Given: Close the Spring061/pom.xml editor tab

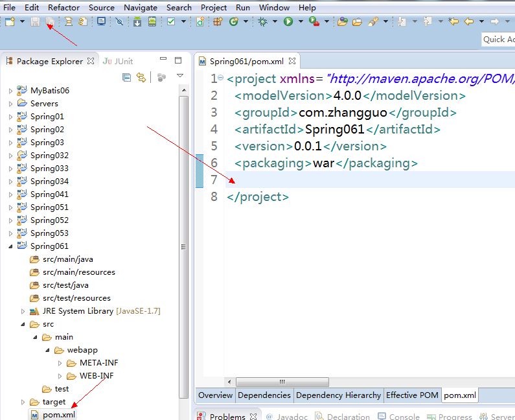Looking at the screenshot, I should tap(292, 61).
